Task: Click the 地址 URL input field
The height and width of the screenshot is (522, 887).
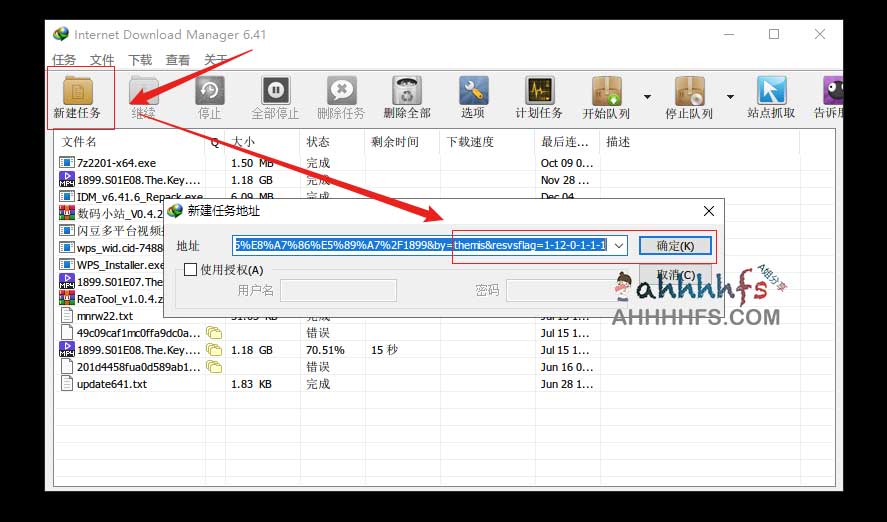Action: point(420,245)
